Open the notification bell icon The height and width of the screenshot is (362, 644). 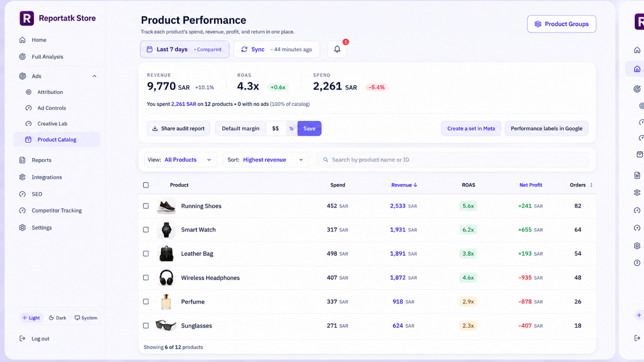(337, 49)
